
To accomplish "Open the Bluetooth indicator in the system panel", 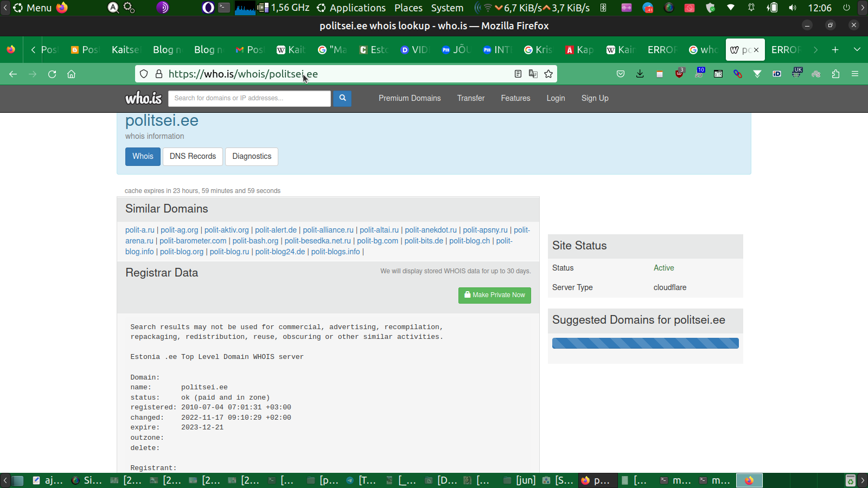I will pyautogui.click(x=603, y=8).
